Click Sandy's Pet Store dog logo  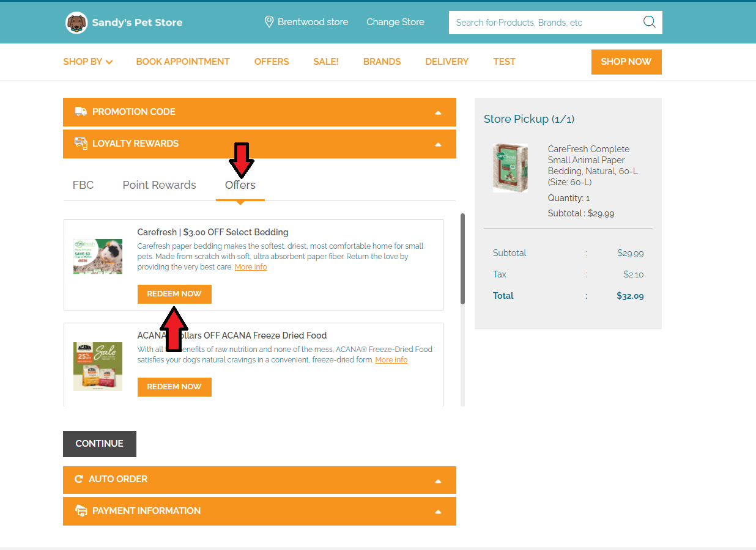(76, 23)
